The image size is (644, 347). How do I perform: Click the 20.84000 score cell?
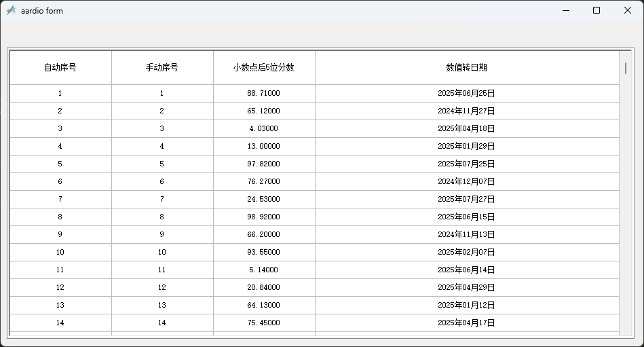264,288
